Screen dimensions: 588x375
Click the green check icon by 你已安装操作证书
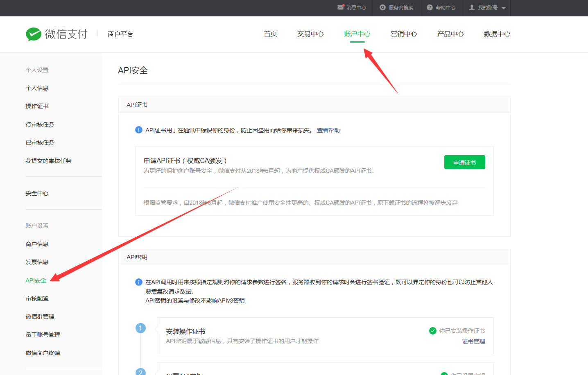[432, 331]
